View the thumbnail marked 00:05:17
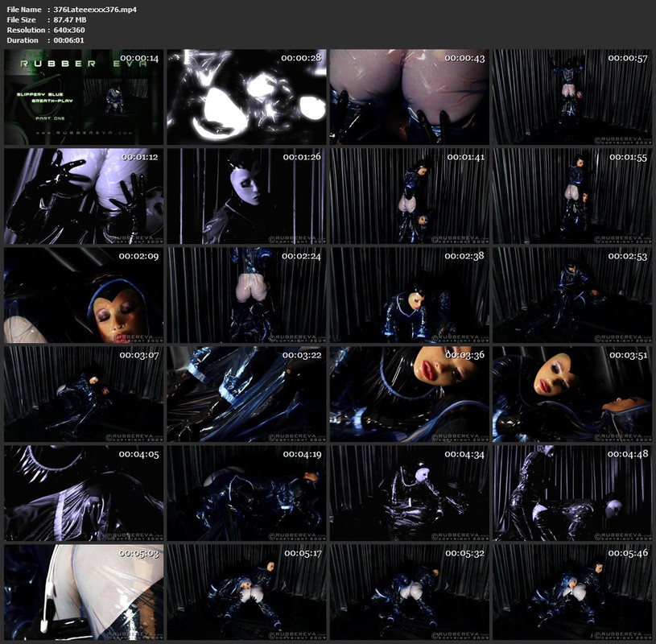This screenshot has height=644, width=656. click(246, 592)
